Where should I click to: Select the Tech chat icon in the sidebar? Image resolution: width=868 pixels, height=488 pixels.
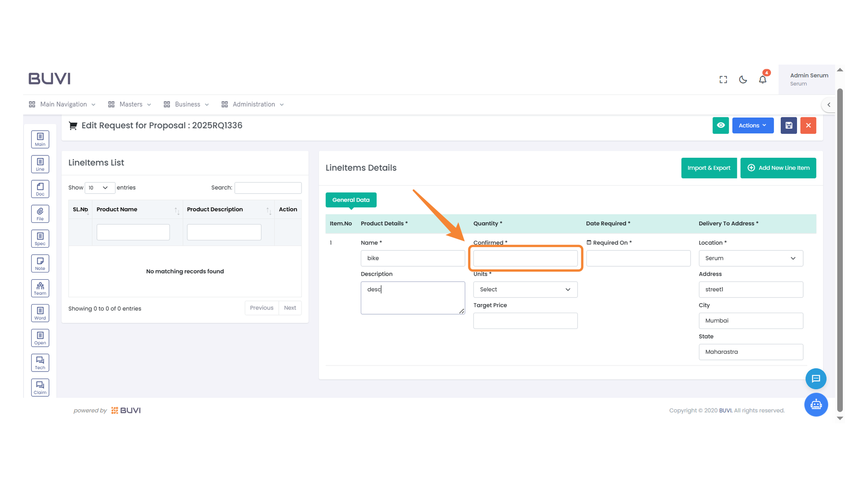point(40,362)
